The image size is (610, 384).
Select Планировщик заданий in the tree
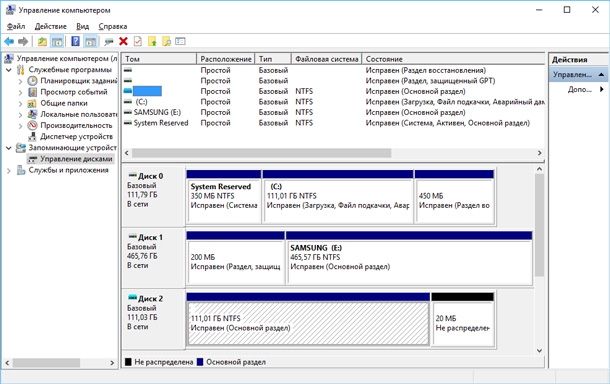[x=78, y=81]
